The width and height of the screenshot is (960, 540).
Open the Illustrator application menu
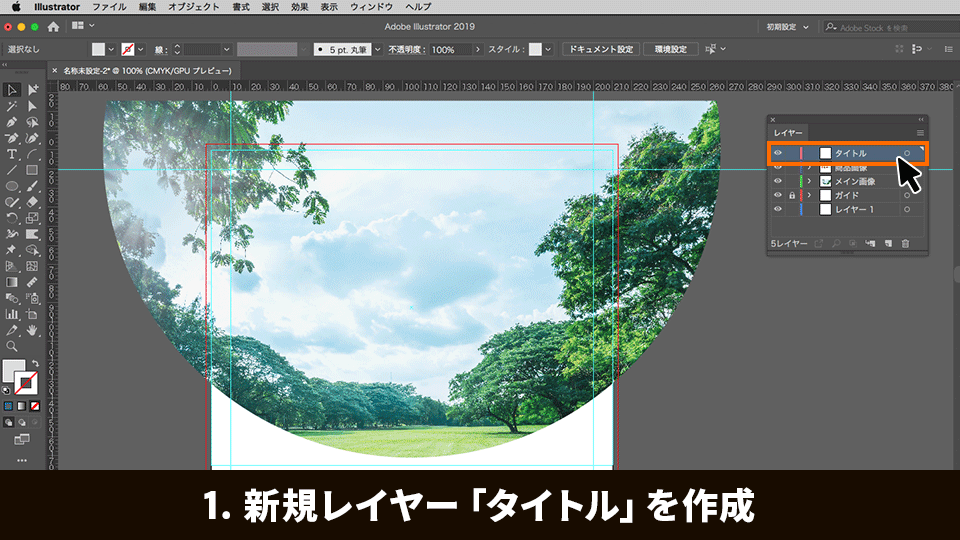pos(56,7)
